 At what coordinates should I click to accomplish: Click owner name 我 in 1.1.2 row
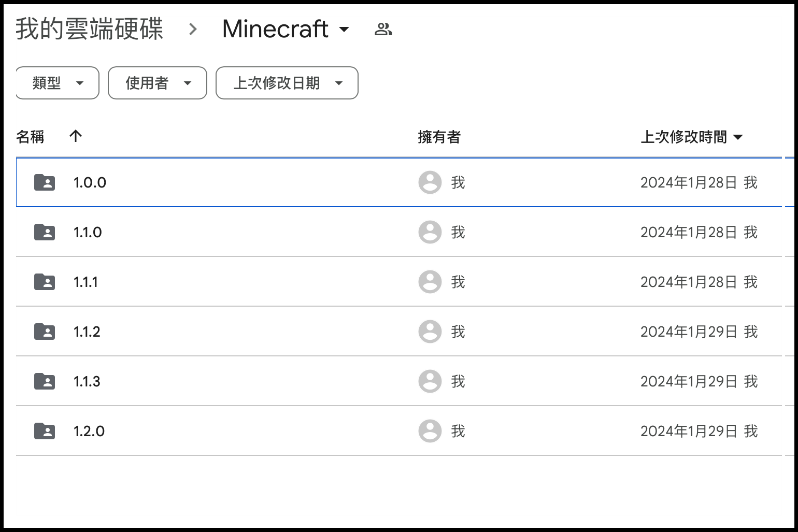coord(458,332)
